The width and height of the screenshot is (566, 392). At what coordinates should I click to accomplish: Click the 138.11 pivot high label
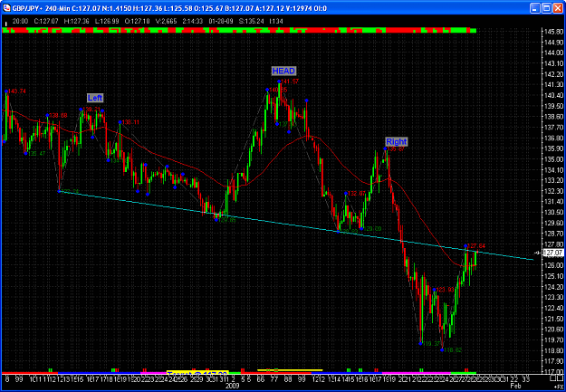click(x=130, y=122)
